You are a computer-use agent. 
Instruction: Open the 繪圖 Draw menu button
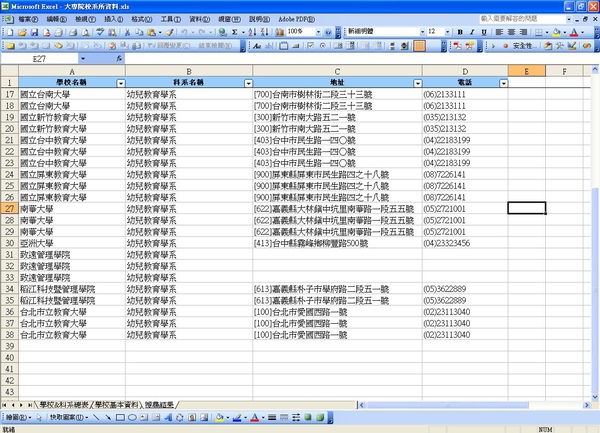click(18, 417)
